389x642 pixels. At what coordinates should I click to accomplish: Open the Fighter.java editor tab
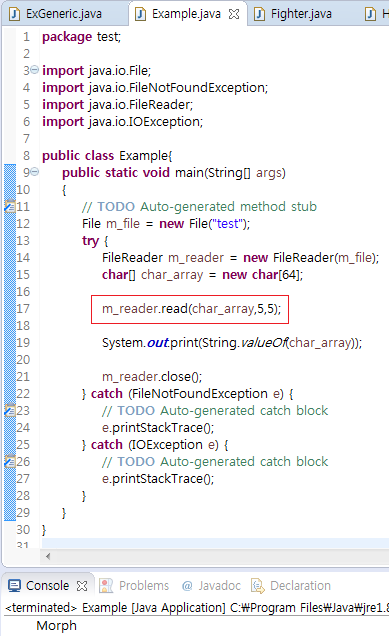(301, 14)
